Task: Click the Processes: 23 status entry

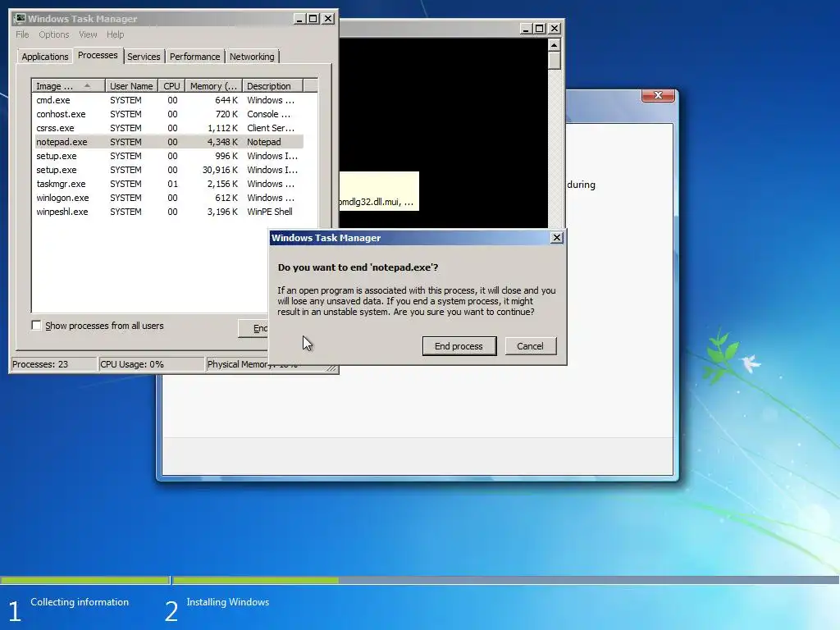Action: (53, 364)
